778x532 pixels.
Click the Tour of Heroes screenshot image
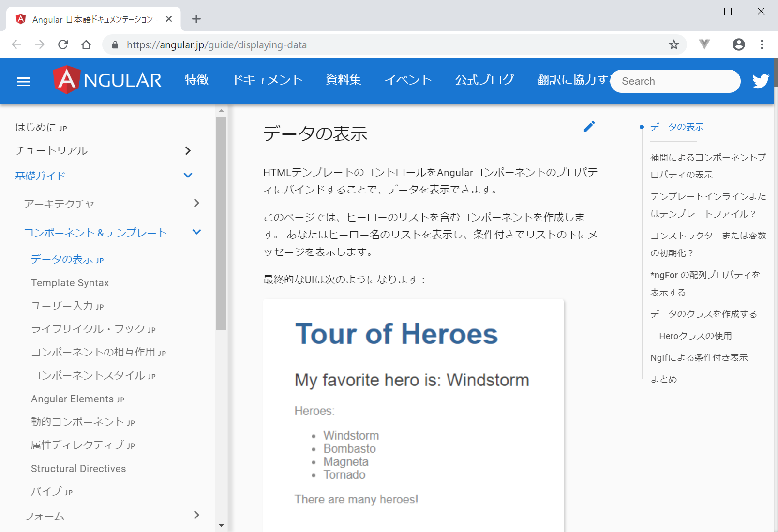click(x=413, y=415)
